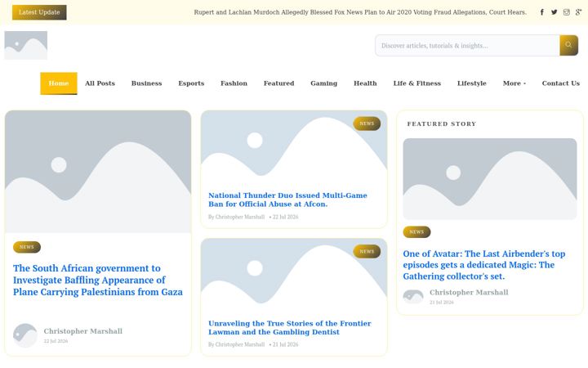Open the Esports category
This screenshot has width=588, height=368.
(191, 83)
